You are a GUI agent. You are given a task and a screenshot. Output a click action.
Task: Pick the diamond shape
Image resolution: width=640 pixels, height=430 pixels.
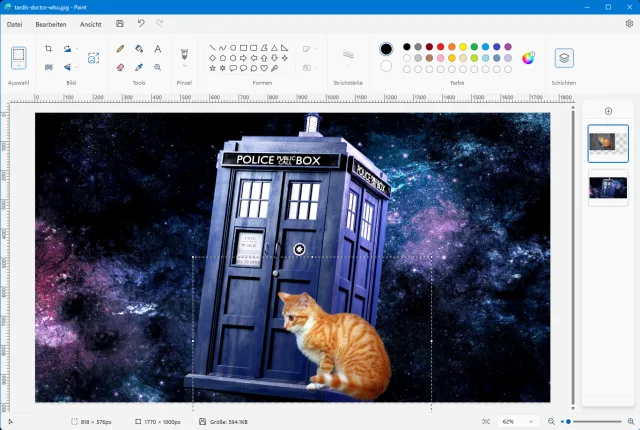coord(212,58)
